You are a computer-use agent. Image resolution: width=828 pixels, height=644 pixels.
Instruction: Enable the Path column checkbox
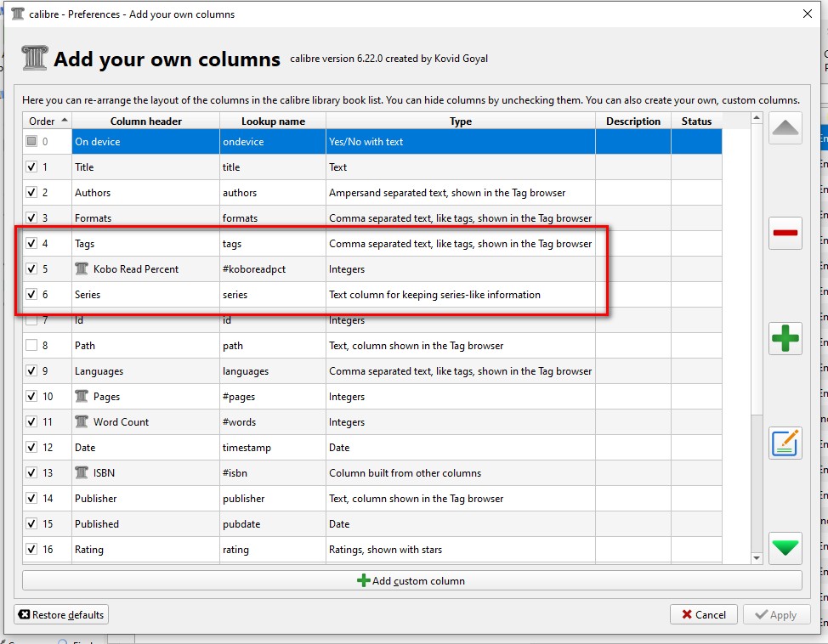click(31, 345)
